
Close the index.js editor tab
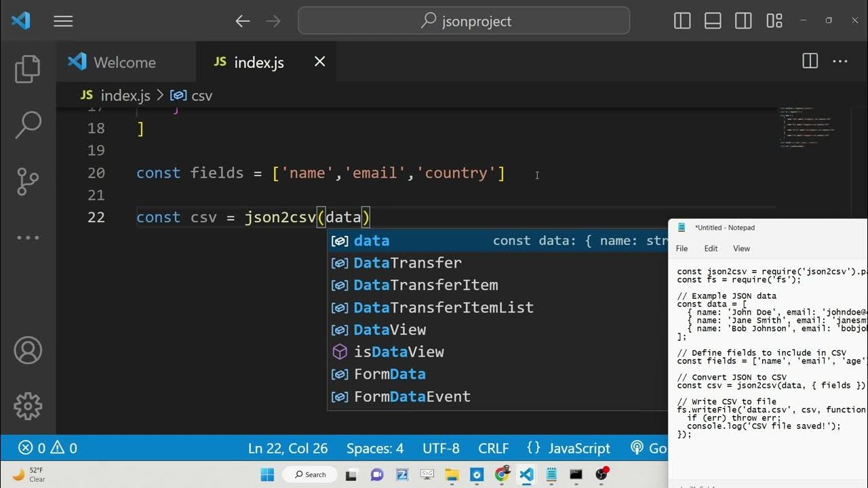point(320,62)
